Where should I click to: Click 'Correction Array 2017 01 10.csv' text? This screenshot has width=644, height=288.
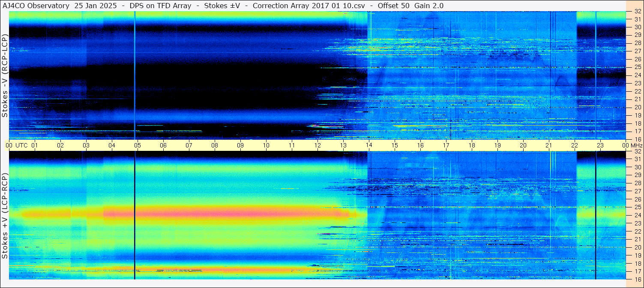[310, 6]
